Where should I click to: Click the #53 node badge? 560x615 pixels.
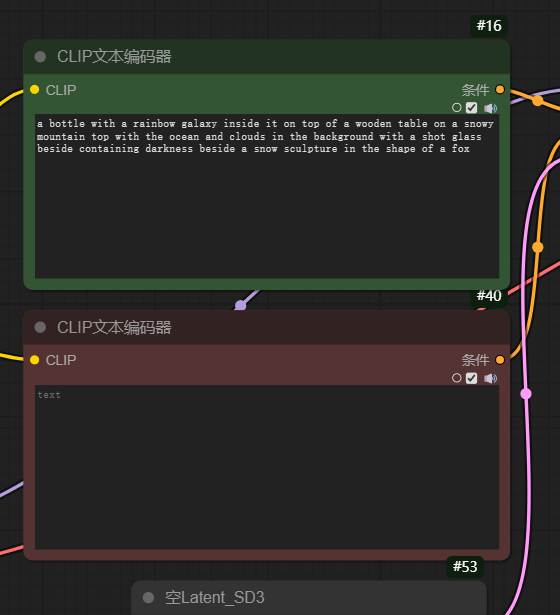pos(465,567)
